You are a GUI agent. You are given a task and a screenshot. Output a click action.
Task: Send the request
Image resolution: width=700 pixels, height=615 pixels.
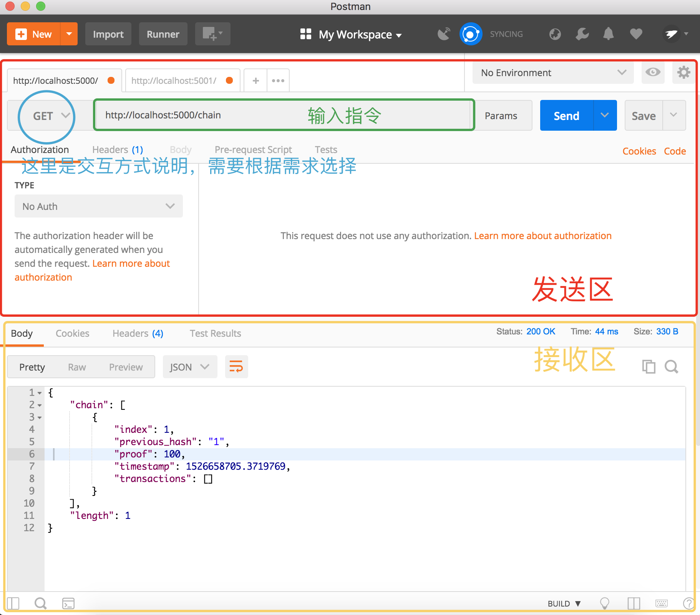(x=566, y=116)
